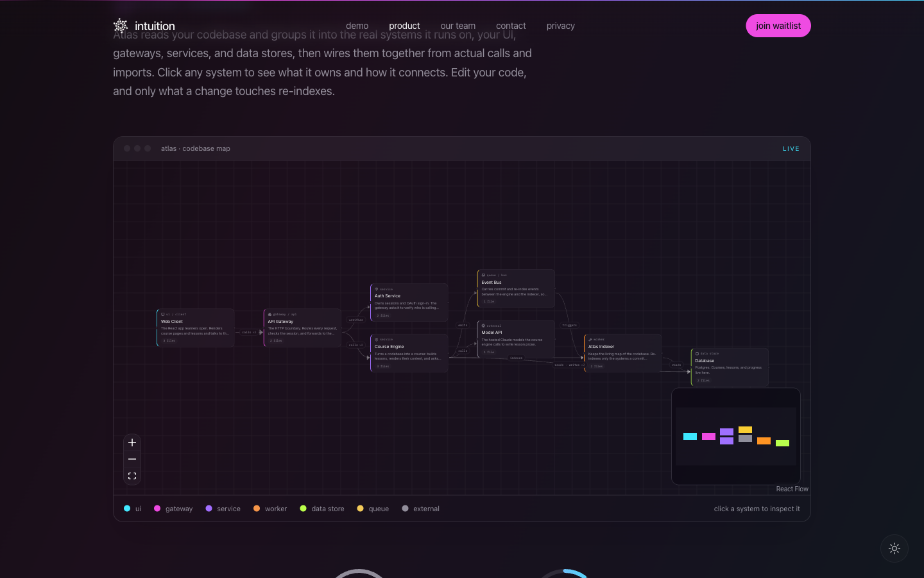Open the React Flow attribution link
This screenshot has height=578, width=924.
[x=792, y=489]
